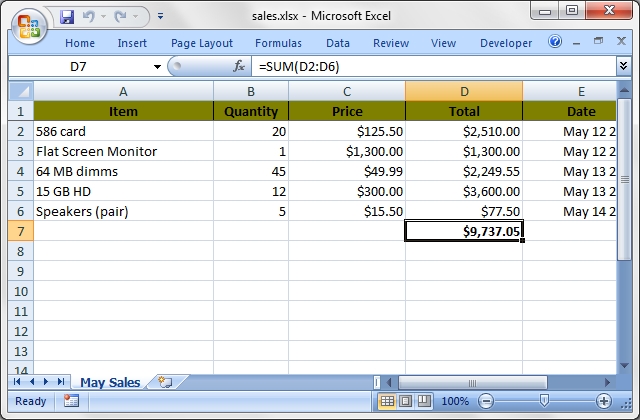
Task: Select the '586 card' cell
Action: 123,131
